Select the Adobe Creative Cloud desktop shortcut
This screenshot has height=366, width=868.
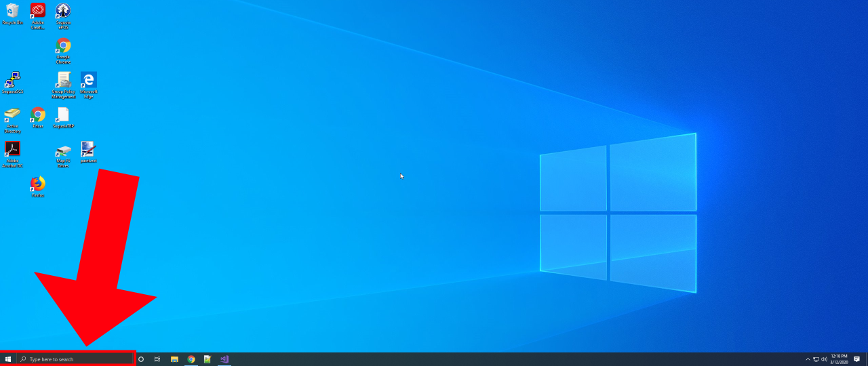point(38,12)
